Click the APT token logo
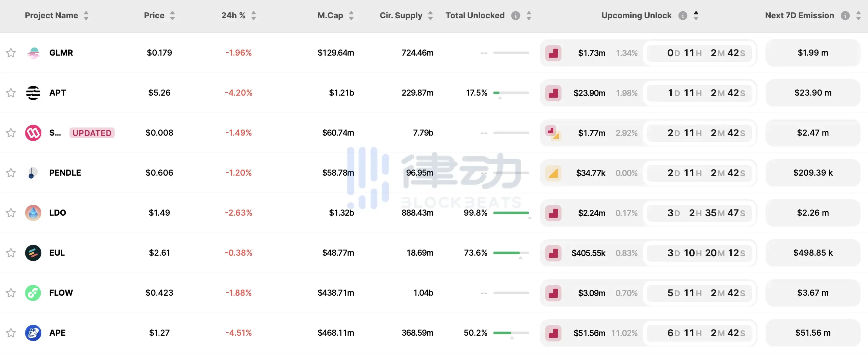 (x=33, y=93)
